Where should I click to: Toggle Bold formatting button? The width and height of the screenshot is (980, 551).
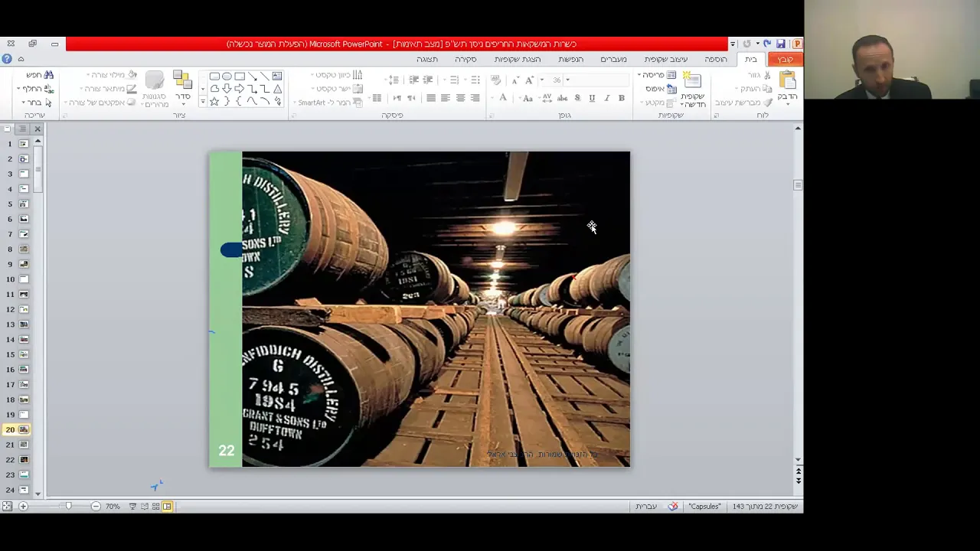point(622,98)
